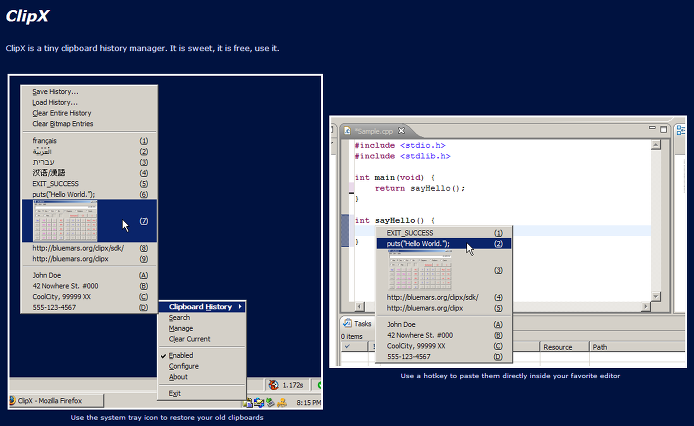This screenshot has width=694, height=426.
Task: Pick the Chinese text entry (4)
Action: [89, 173]
